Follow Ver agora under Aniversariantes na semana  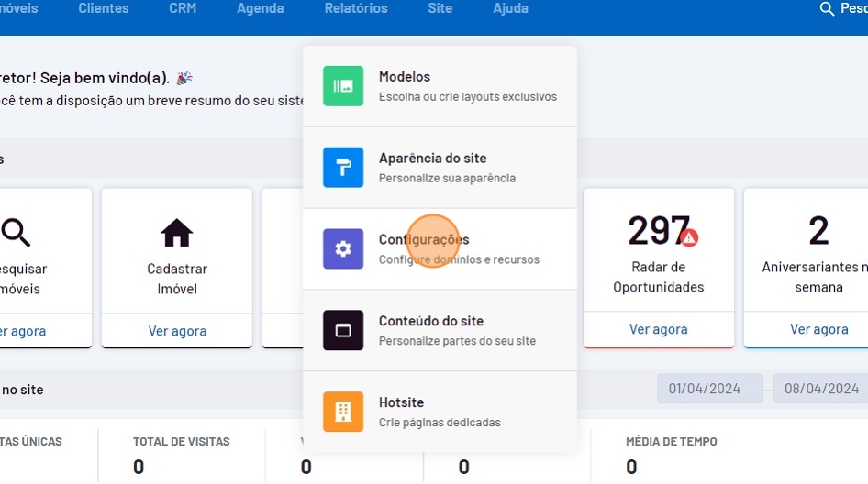[x=818, y=329]
